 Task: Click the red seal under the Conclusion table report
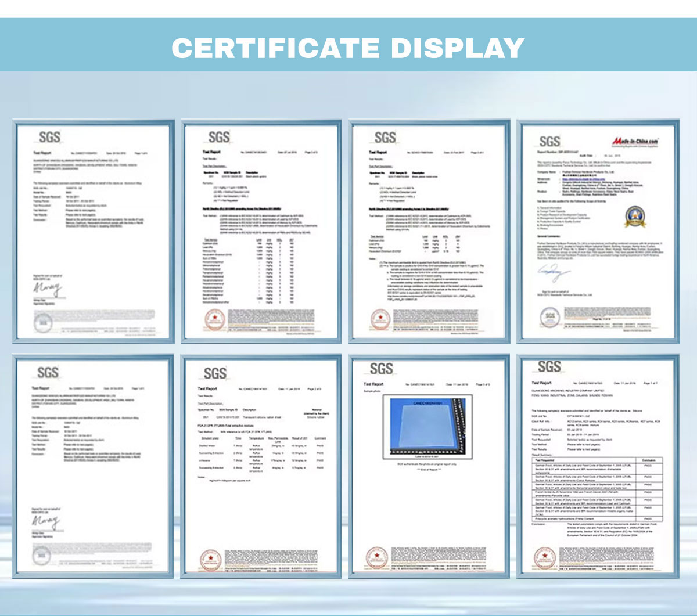[x=546, y=558]
